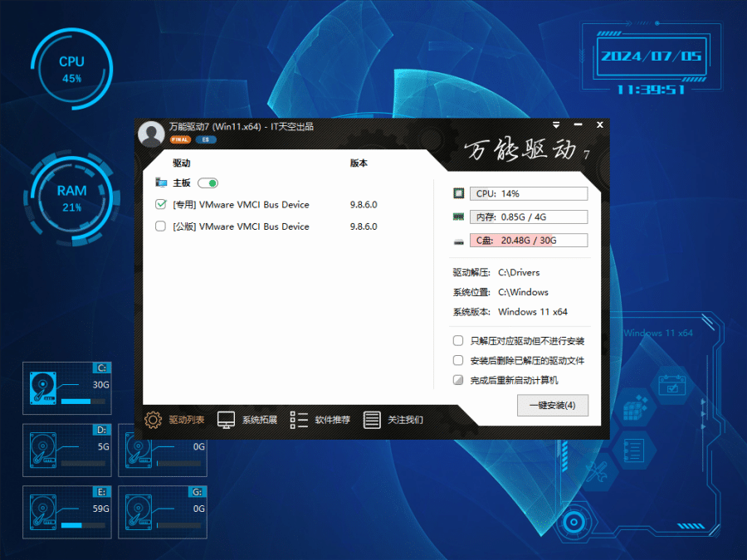This screenshot has width=747, height=560.
Task: Click the CPU: 14% usage bar
Action: pos(529,193)
